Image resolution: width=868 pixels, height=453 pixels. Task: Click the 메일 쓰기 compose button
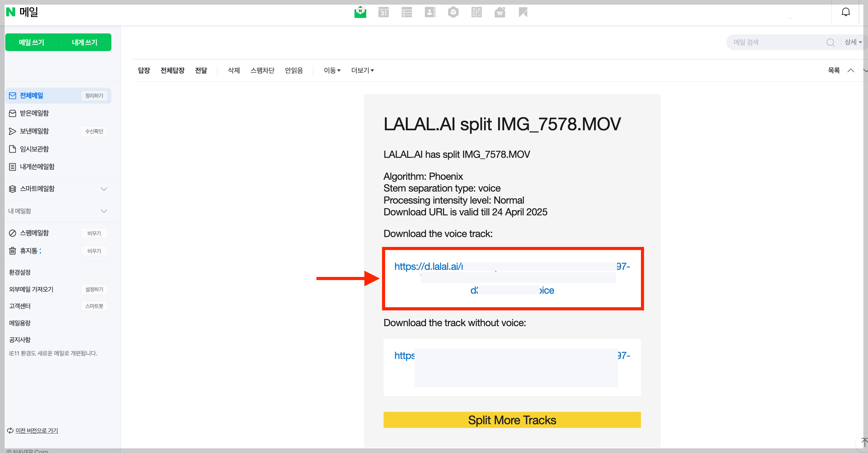click(x=32, y=42)
